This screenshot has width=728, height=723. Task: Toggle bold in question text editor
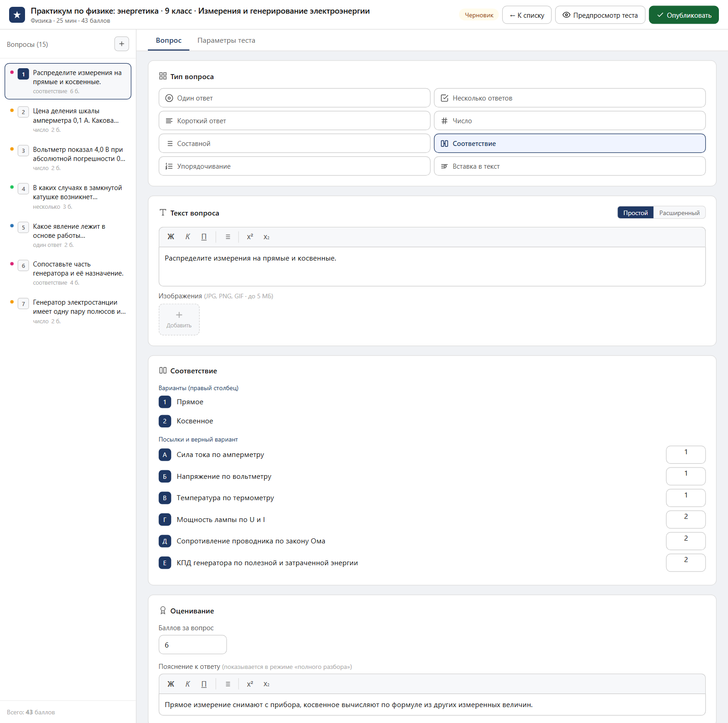pos(171,237)
